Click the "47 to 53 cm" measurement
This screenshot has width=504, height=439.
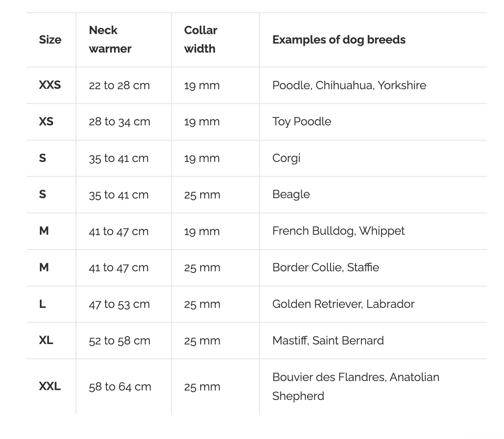pos(119,304)
